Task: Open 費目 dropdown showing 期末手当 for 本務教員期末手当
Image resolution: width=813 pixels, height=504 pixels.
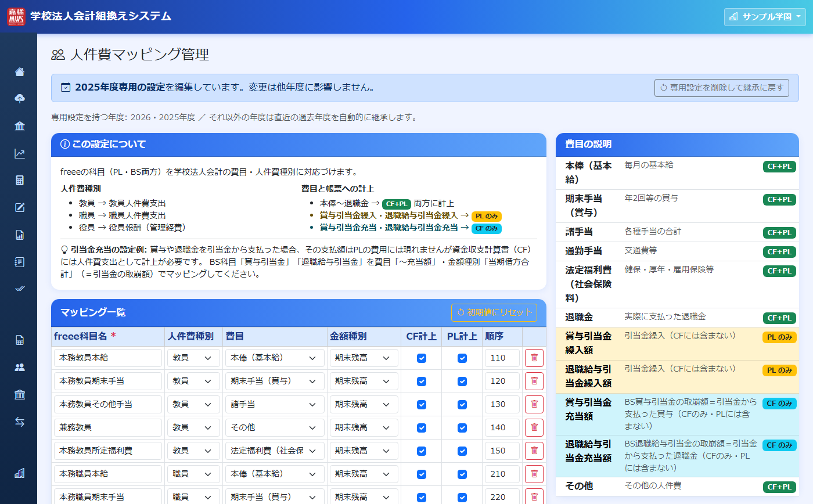Action: tap(275, 381)
